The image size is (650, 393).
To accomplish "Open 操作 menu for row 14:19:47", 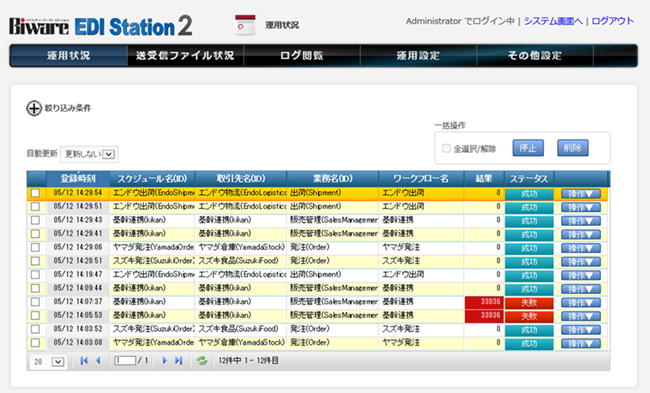I will coord(581,275).
